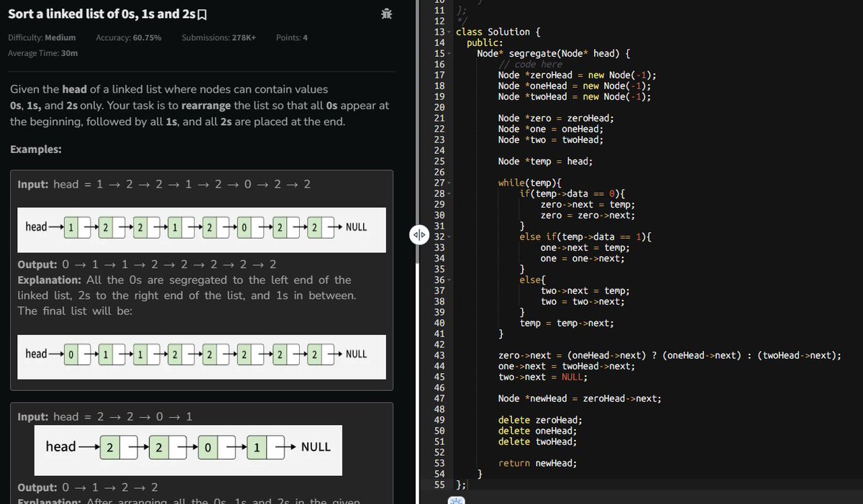Fold the if block at line 28
Screen dimensions: 863x504
[448, 193]
